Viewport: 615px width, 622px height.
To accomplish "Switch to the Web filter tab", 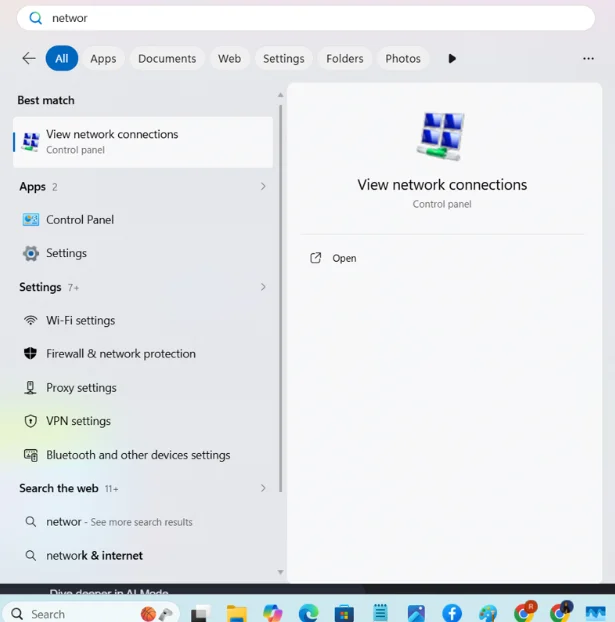I will (229, 58).
